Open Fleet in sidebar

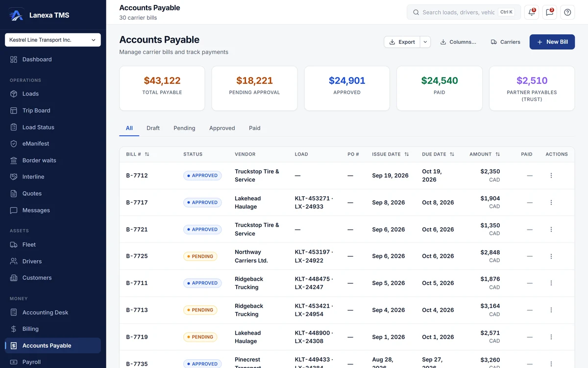[53, 244]
